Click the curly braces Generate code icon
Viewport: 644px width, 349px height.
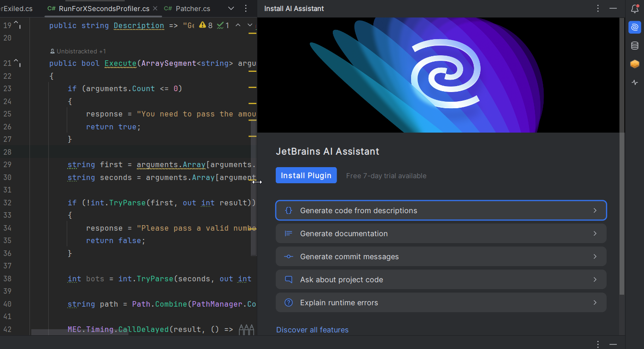pyautogui.click(x=289, y=210)
